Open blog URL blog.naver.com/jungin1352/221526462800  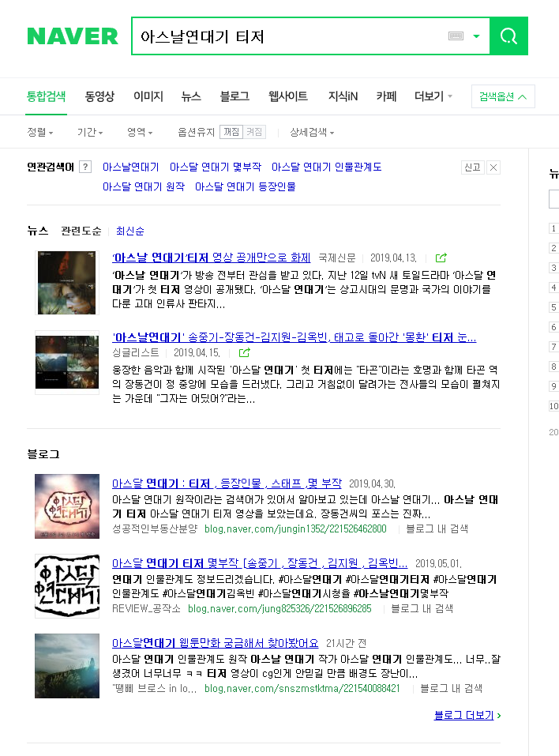(x=295, y=529)
